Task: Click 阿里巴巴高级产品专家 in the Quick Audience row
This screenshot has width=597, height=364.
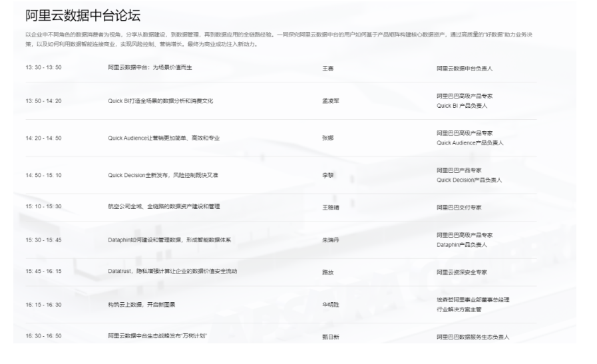Action: tap(465, 133)
